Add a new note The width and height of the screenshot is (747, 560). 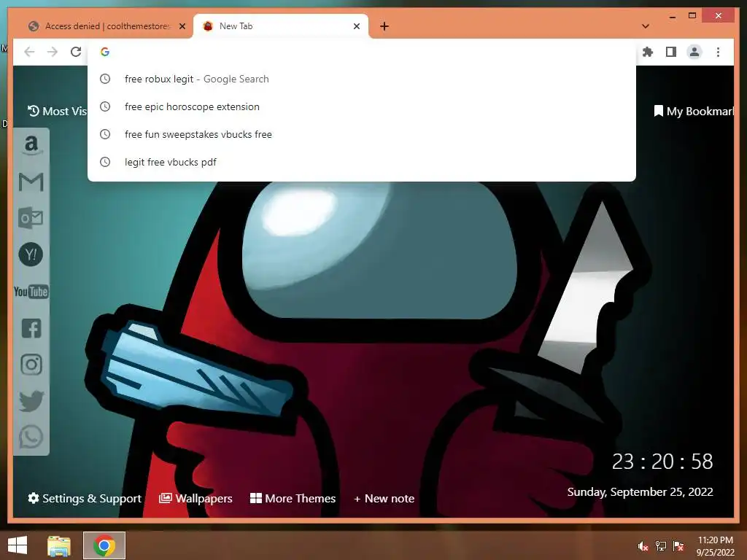click(384, 499)
